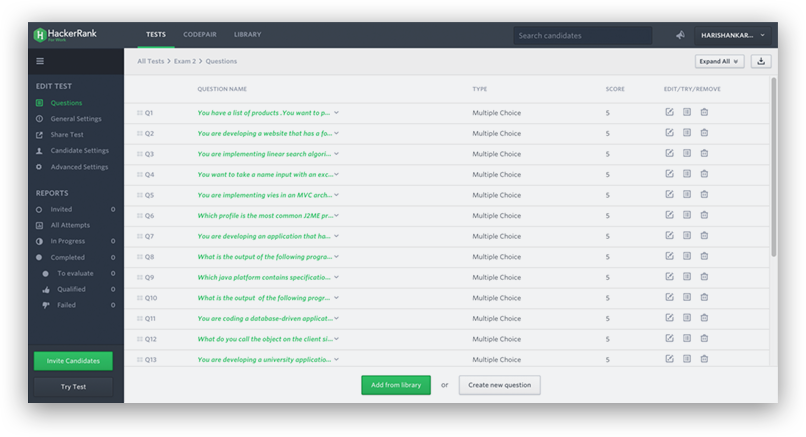Click the drag handle beside Q2
Viewport: 806px width, 437px height.
click(140, 133)
